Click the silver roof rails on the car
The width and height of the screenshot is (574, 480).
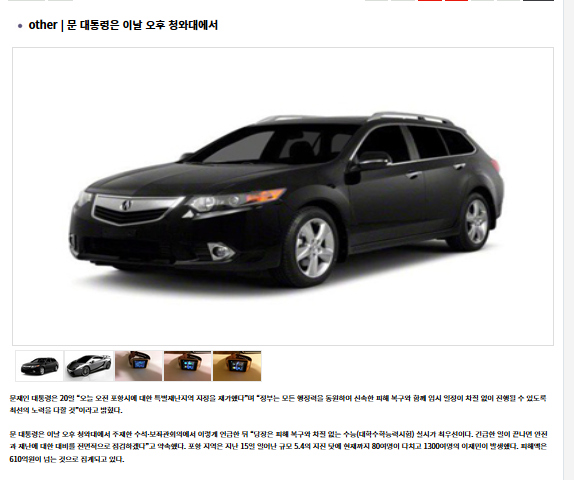coord(409,117)
